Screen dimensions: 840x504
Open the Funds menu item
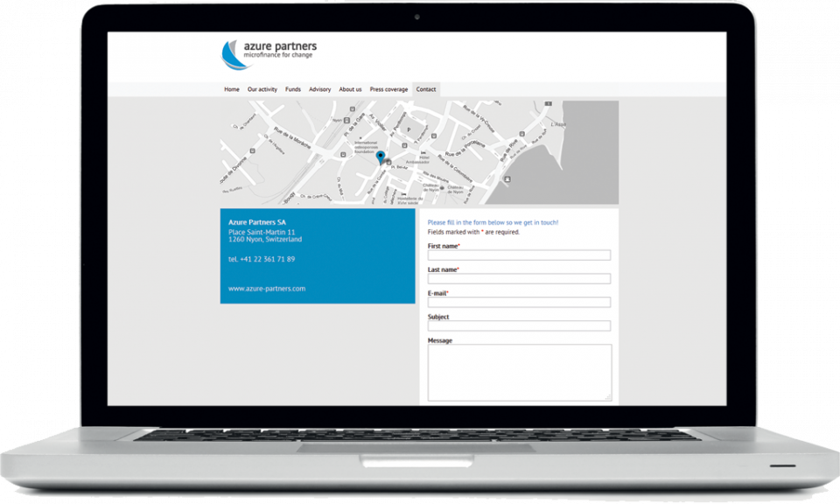(293, 89)
